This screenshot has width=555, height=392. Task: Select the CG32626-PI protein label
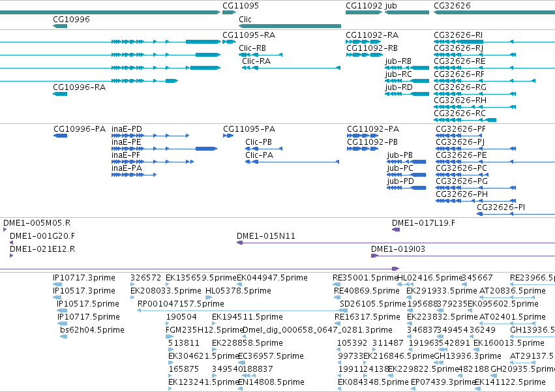coord(501,208)
